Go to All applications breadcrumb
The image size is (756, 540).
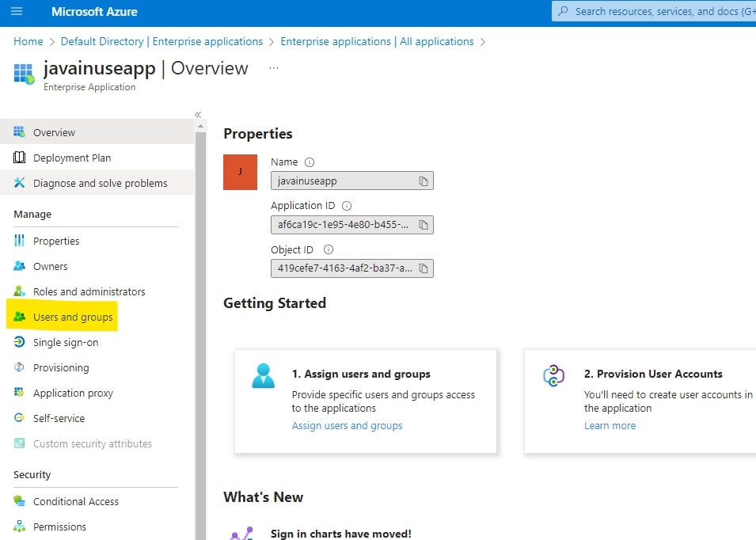click(377, 41)
